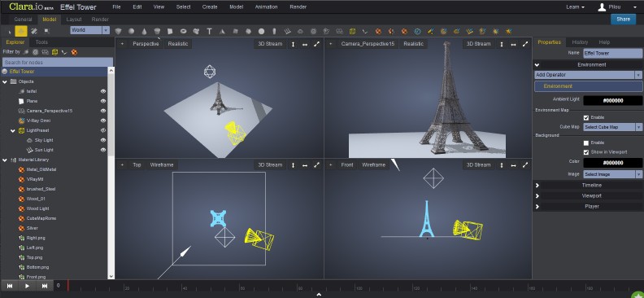This screenshot has width=644, height=298.
Task: Open the History tab in the right panel
Action: pos(580,42)
